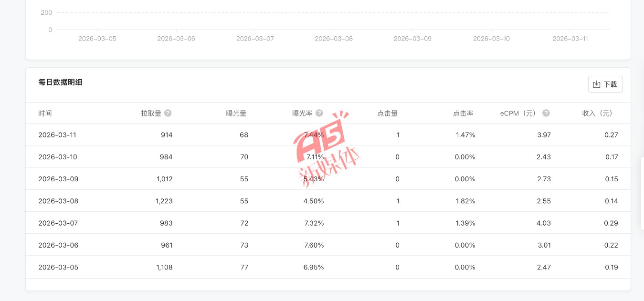Click the help icon beside 曝光率
This screenshot has width=644, height=301.
(x=319, y=113)
